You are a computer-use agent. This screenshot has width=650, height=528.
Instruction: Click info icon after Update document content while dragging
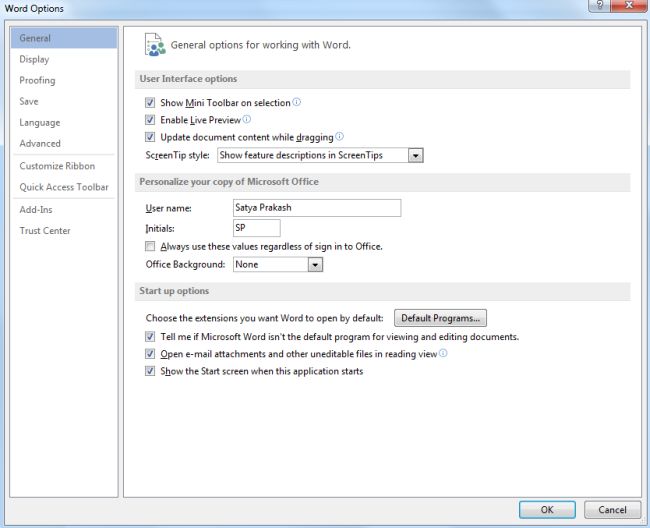coord(339,136)
